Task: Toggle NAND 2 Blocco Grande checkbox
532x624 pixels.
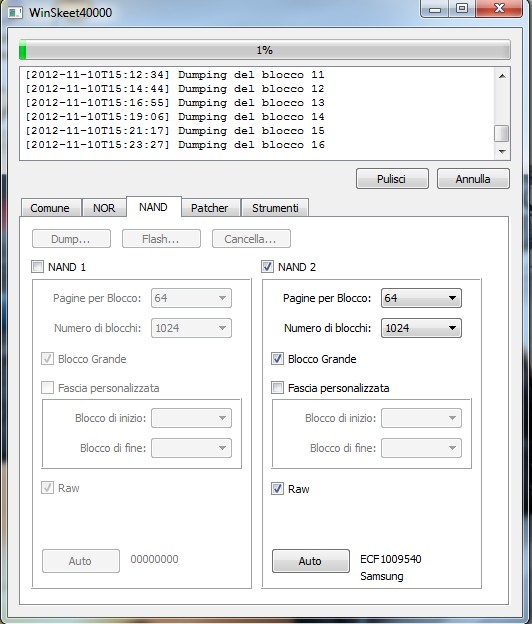Action: click(x=277, y=359)
